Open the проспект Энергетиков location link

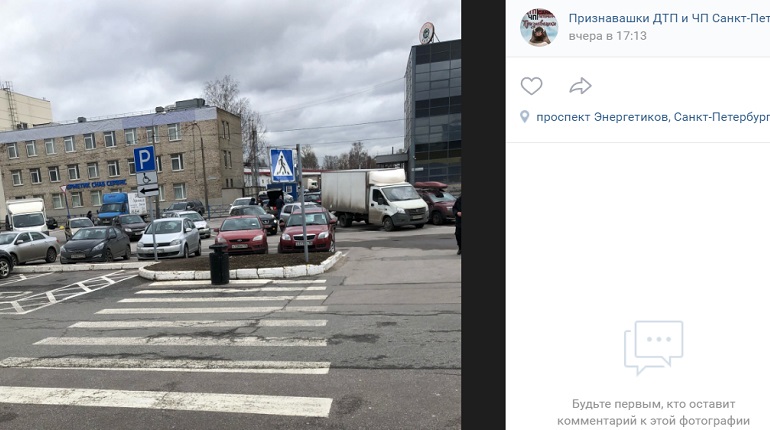point(653,117)
